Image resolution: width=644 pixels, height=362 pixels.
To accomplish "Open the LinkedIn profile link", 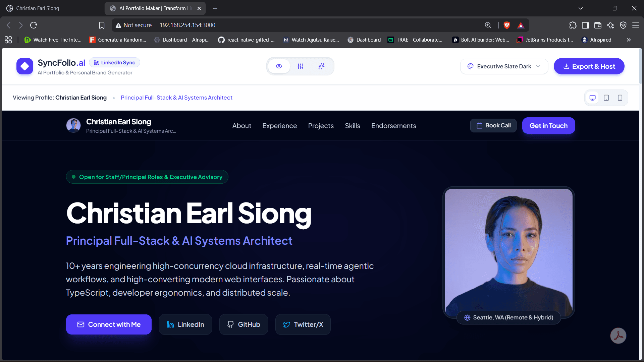I will click(x=185, y=324).
